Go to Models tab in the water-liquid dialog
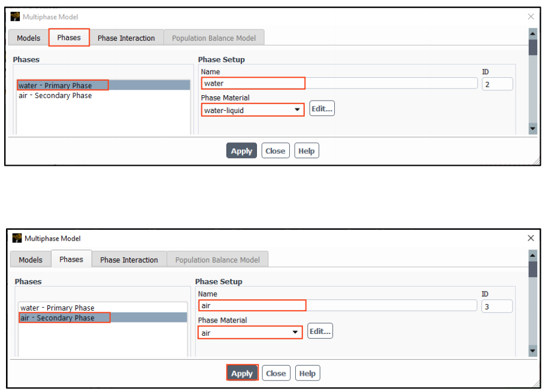545x392 pixels. point(28,38)
